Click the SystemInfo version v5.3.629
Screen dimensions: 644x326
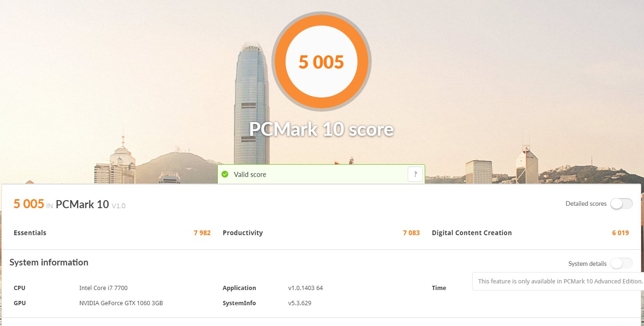(300, 303)
